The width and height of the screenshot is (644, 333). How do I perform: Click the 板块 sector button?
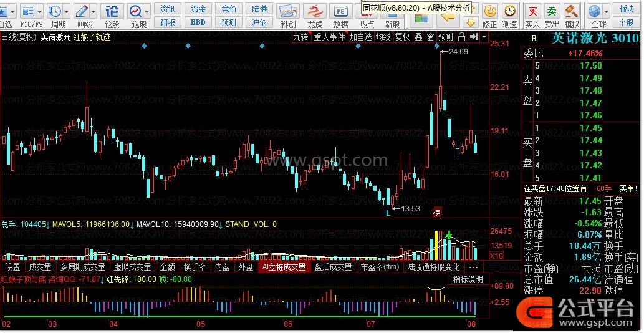[627, 9]
